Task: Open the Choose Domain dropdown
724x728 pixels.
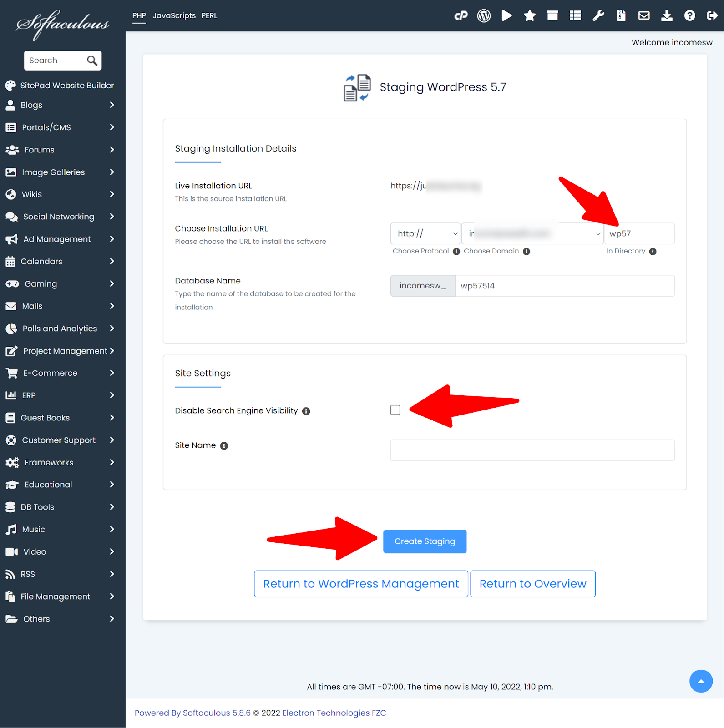Action: tap(532, 233)
